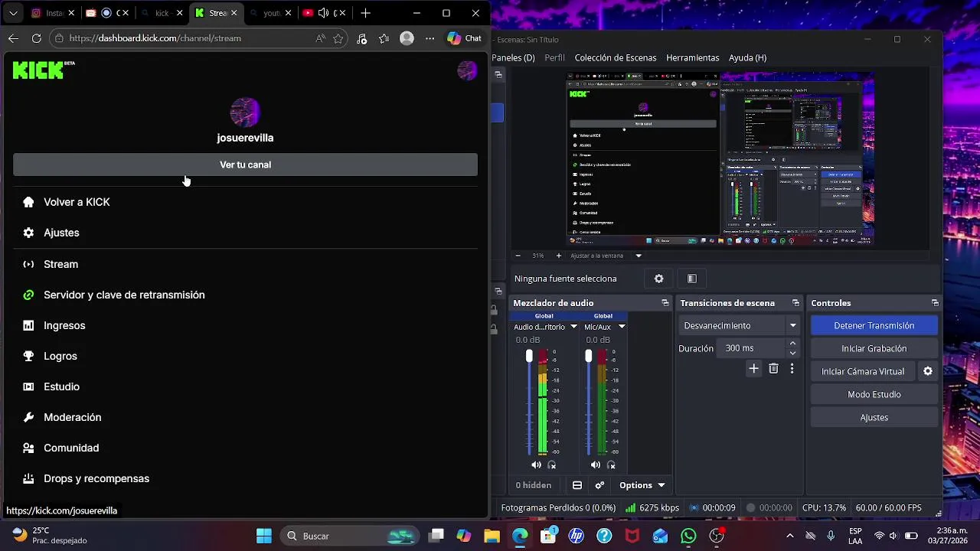Click the chart icon beside Ingresos
Viewport: 980px width, 551px height.
point(28,325)
